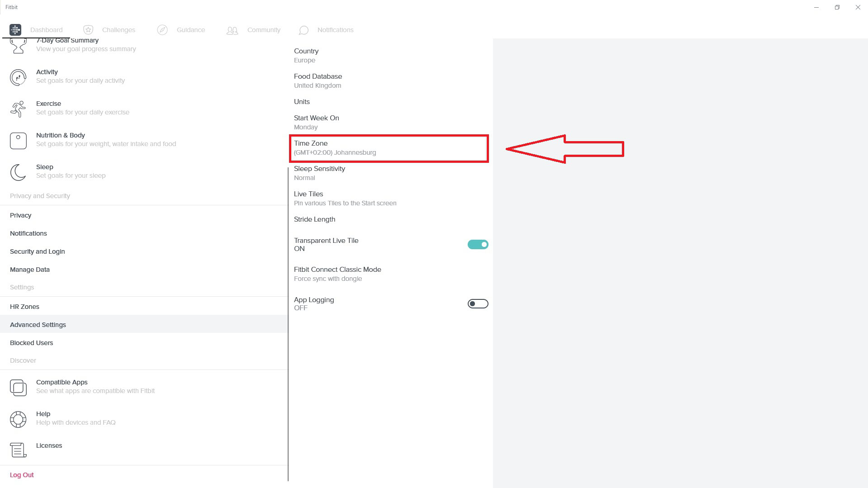The image size is (868, 488).
Task: Click the Guidance compass icon
Action: (x=162, y=30)
